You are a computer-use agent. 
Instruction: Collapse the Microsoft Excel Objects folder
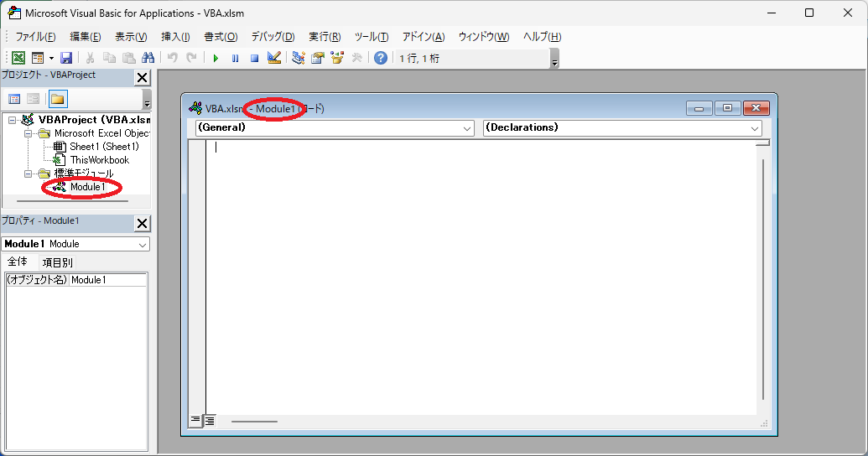click(x=28, y=133)
